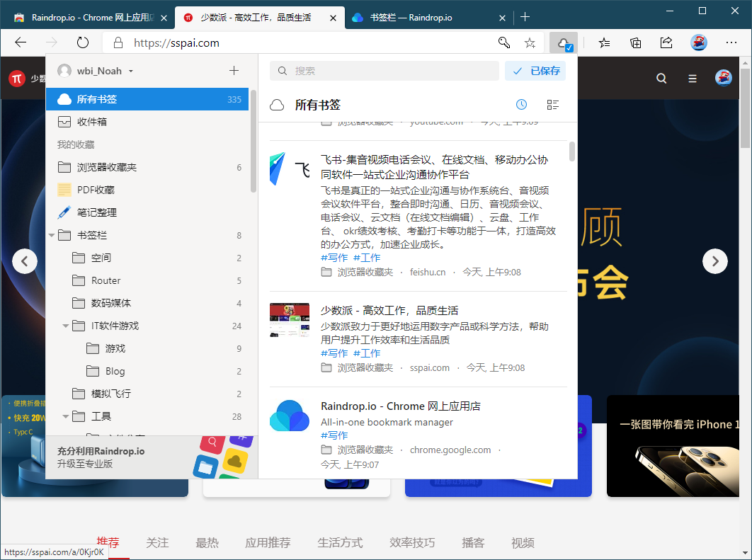Collapse the IT软件游戏 folder
Screen dimensions: 752x560
[x=66, y=326]
